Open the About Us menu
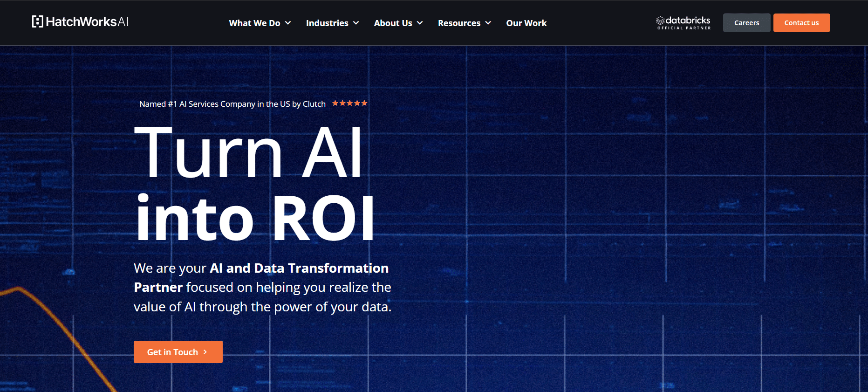 pyautogui.click(x=393, y=23)
